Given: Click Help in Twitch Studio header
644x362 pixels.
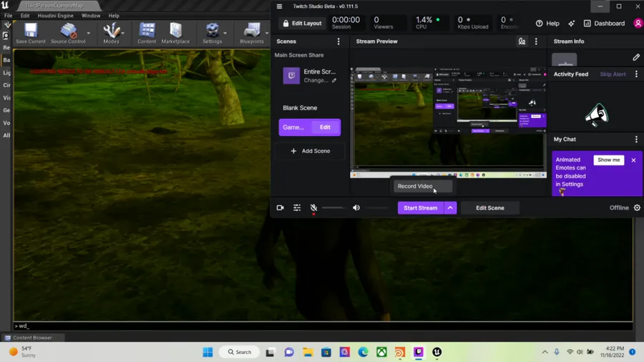Looking at the screenshot, I should click(x=547, y=24).
